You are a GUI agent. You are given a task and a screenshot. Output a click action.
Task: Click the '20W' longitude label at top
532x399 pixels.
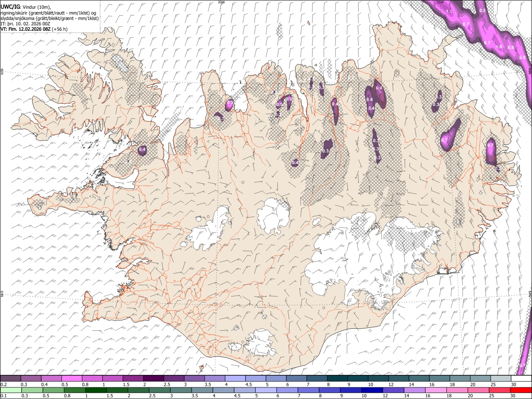point(222,2)
